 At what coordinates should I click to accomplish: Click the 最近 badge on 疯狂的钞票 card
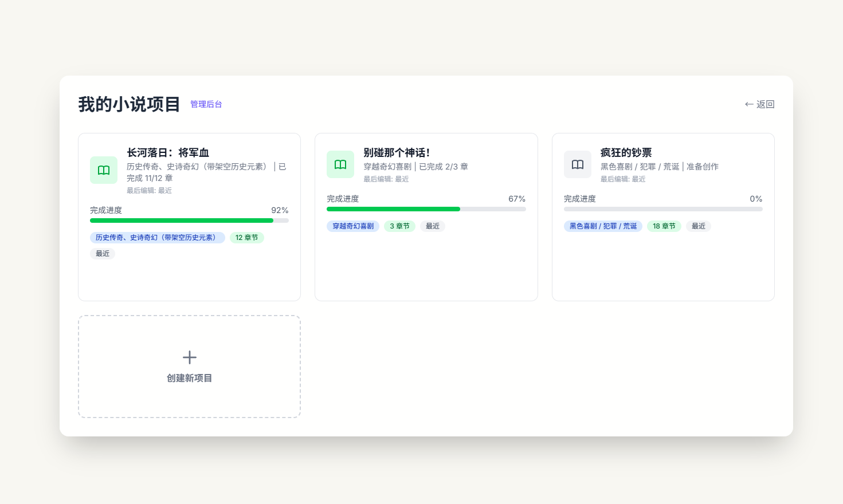(699, 226)
